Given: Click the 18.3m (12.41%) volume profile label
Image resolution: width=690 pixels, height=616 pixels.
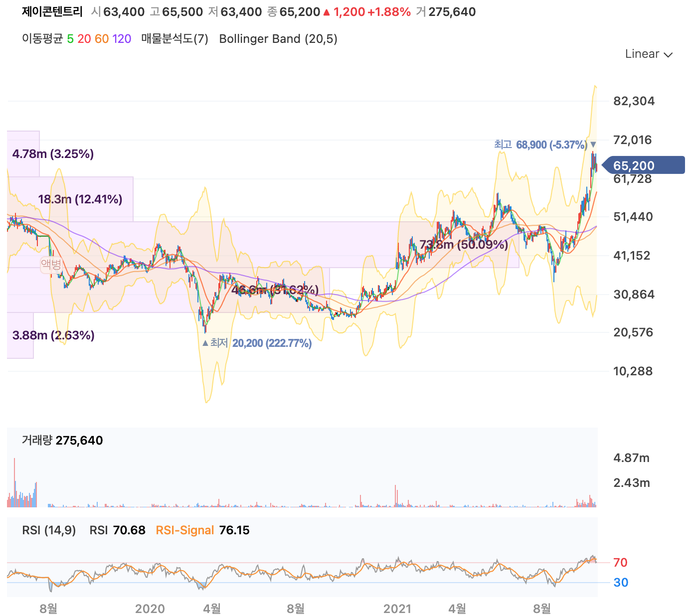Looking at the screenshot, I should [x=80, y=199].
